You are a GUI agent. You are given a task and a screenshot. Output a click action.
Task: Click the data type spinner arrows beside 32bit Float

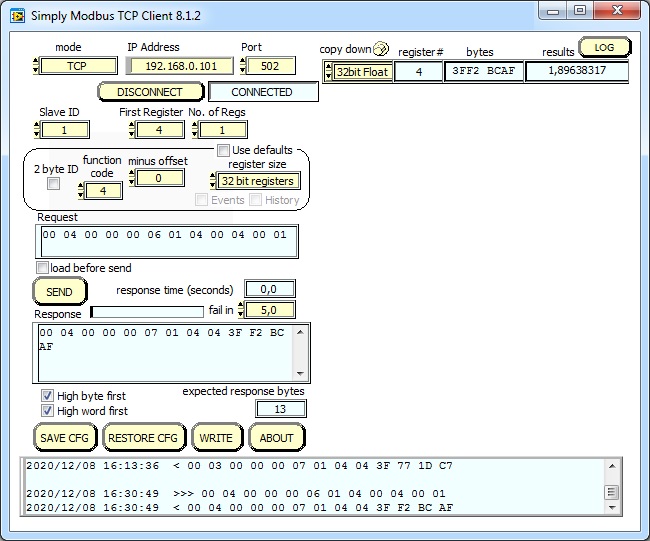329,72
